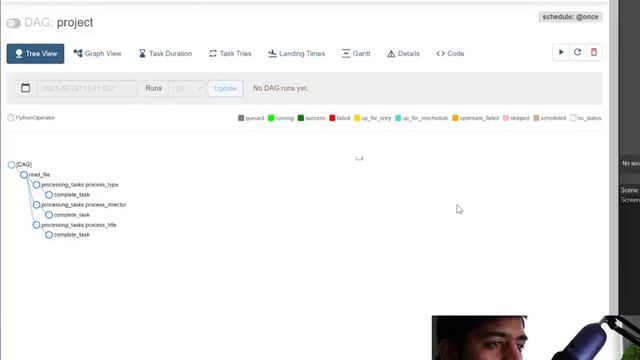Open the calendar date picker icon
The width and height of the screenshot is (640, 360).
25,88
